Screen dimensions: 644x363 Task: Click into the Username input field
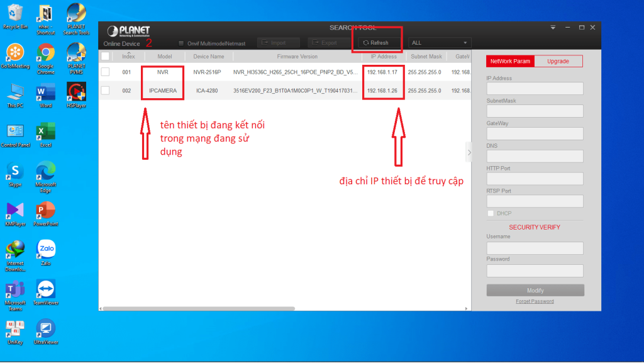click(535, 248)
